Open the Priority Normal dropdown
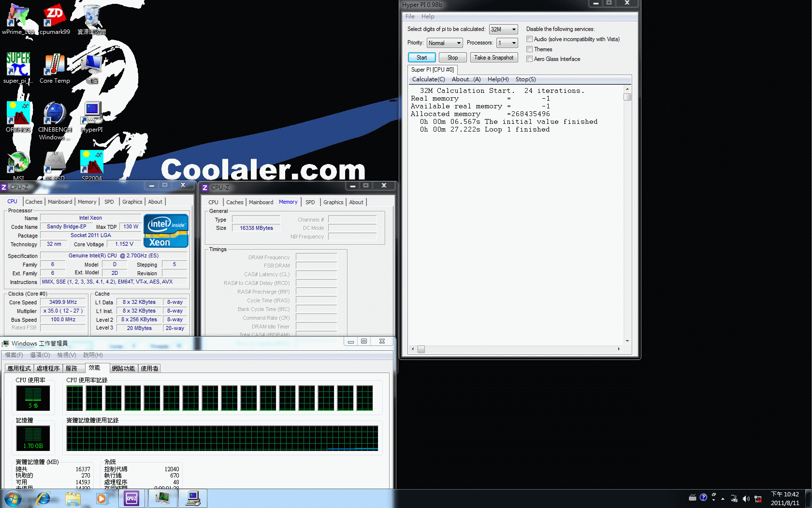The width and height of the screenshot is (812, 508). pos(445,43)
